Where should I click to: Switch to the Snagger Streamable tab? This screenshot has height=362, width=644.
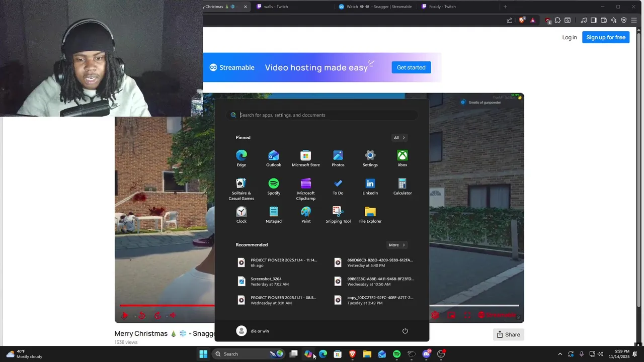(375, 7)
